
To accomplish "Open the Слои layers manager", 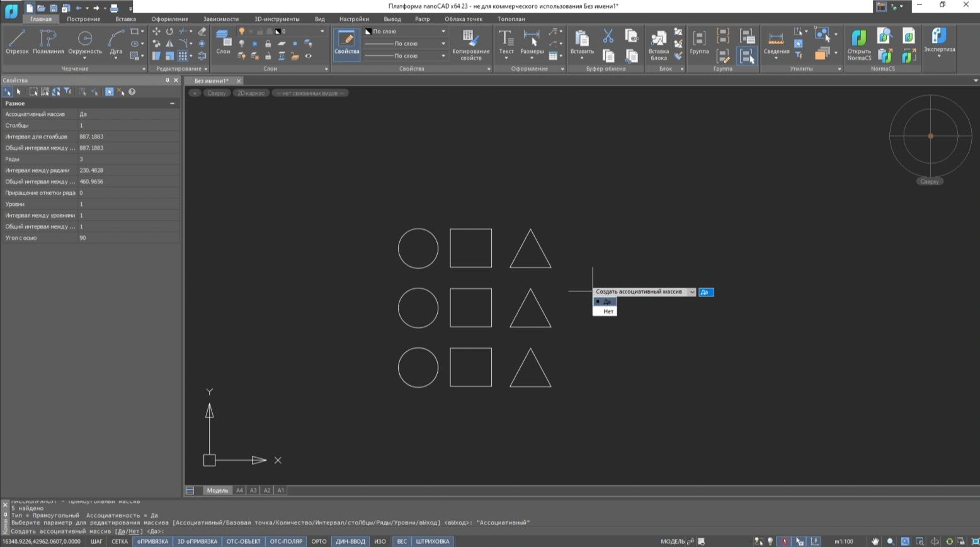I will coord(223,42).
